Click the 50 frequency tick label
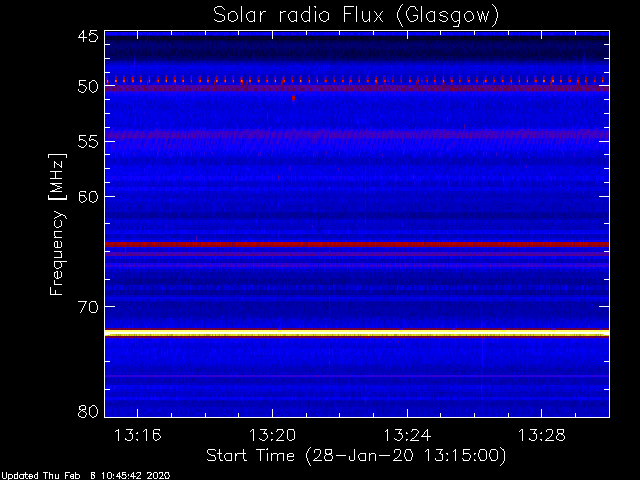 pos(88,87)
